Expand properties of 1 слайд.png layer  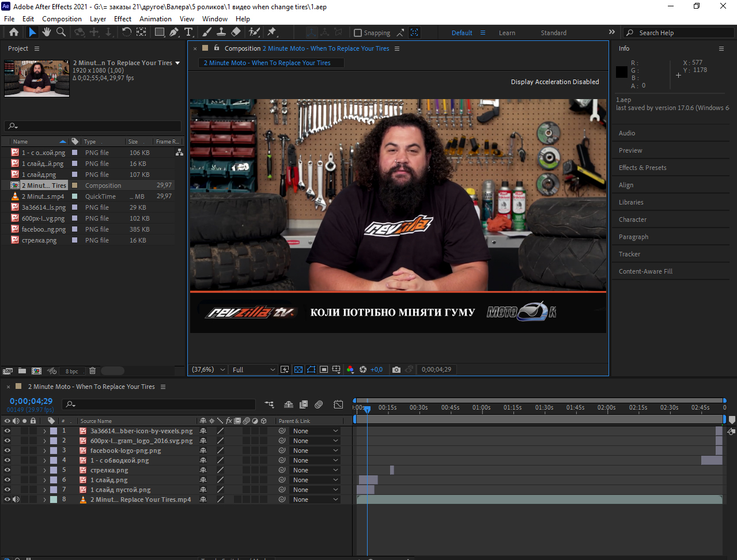coord(44,480)
